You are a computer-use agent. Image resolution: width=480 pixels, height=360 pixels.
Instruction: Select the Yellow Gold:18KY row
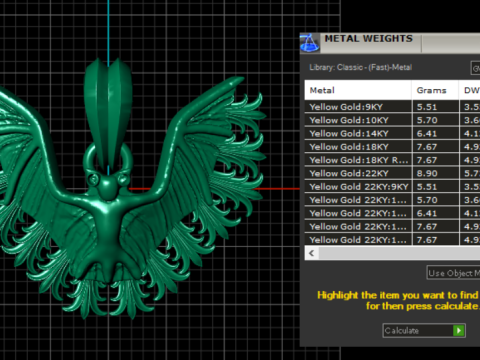coord(392,147)
